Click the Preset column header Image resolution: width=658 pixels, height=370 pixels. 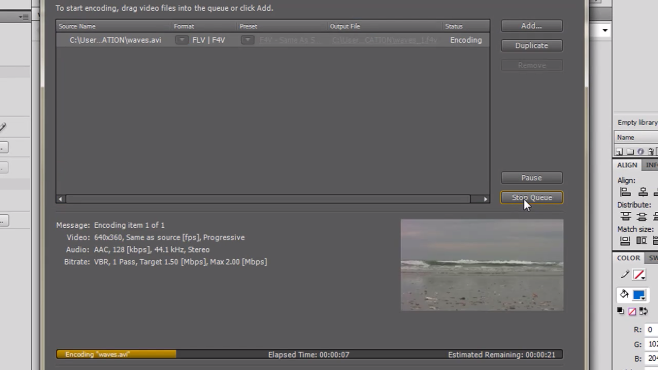point(248,26)
